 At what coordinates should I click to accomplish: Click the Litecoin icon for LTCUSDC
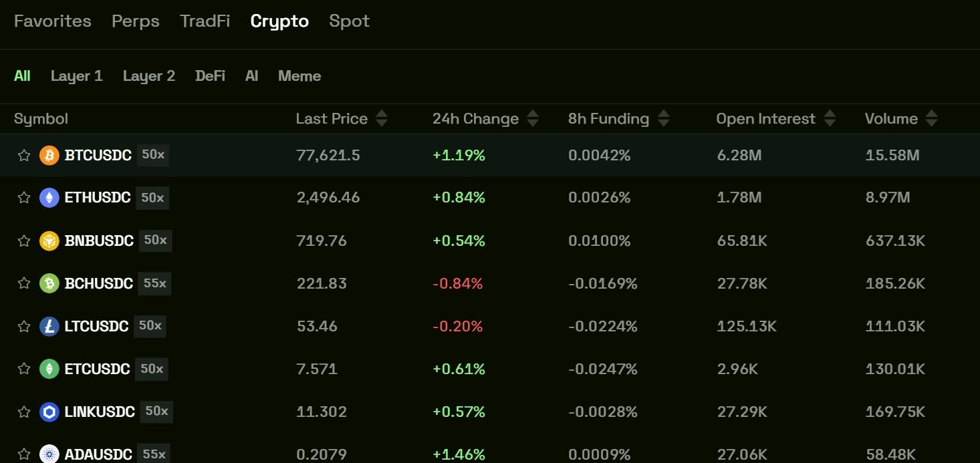[x=49, y=326]
